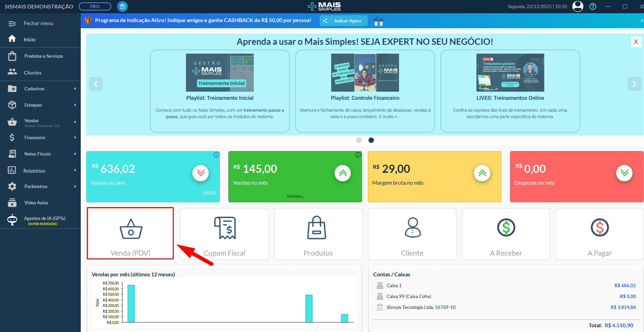Image resolution: width=644 pixels, height=332 pixels.
Task: Open the A Receber shortcut tile
Action: coord(506,234)
